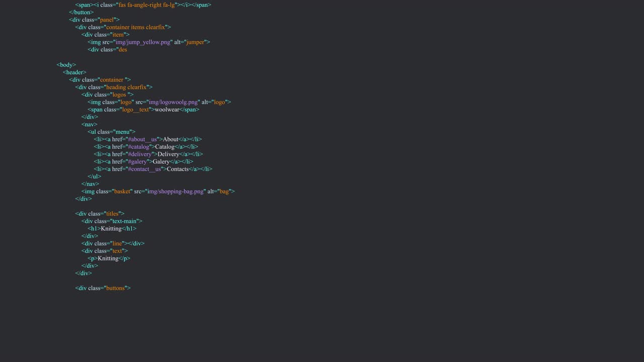Click the "Contacts" anchor text
The image size is (644, 362).
coord(177,168)
